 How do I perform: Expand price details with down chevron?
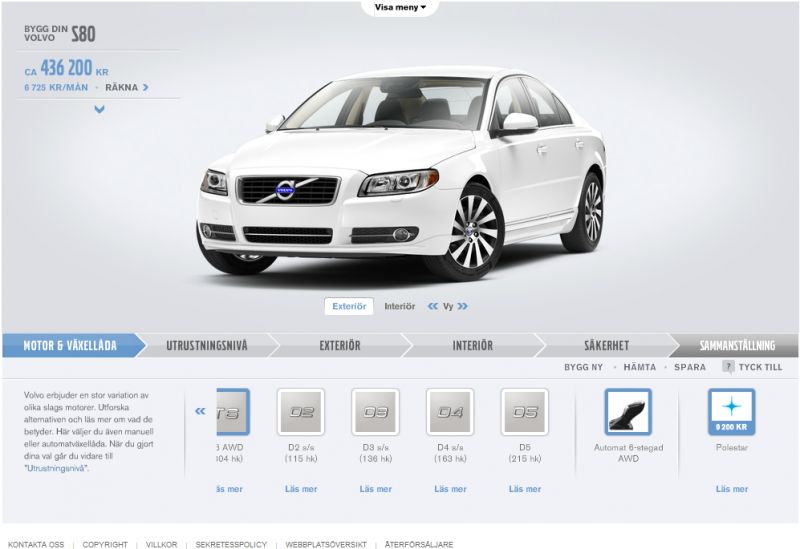click(x=99, y=109)
